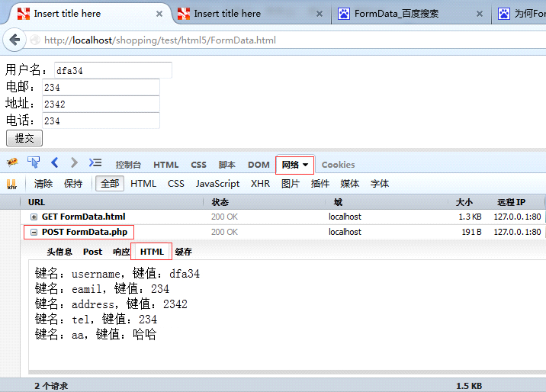Click the 用户名 input field
Screen dimensions: 546x392
(x=113, y=70)
